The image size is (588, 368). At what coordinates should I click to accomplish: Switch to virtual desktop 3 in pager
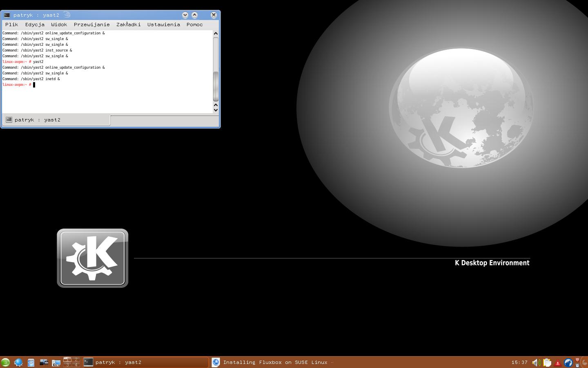pyautogui.click(x=67, y=365)
